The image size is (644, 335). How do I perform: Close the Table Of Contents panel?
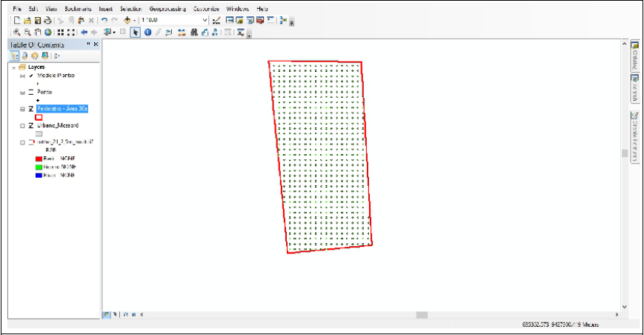(x=96, y=44)
